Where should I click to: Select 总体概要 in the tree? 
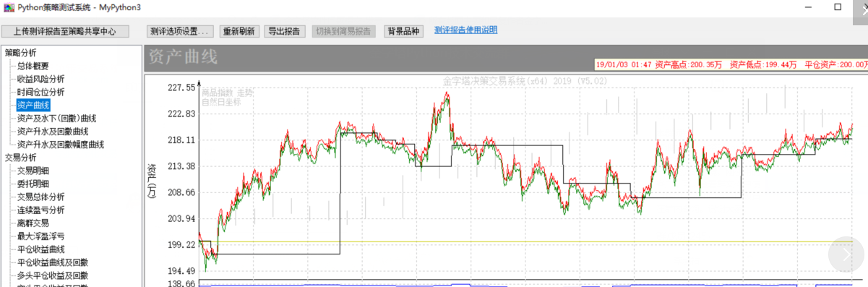coord(33,66)
